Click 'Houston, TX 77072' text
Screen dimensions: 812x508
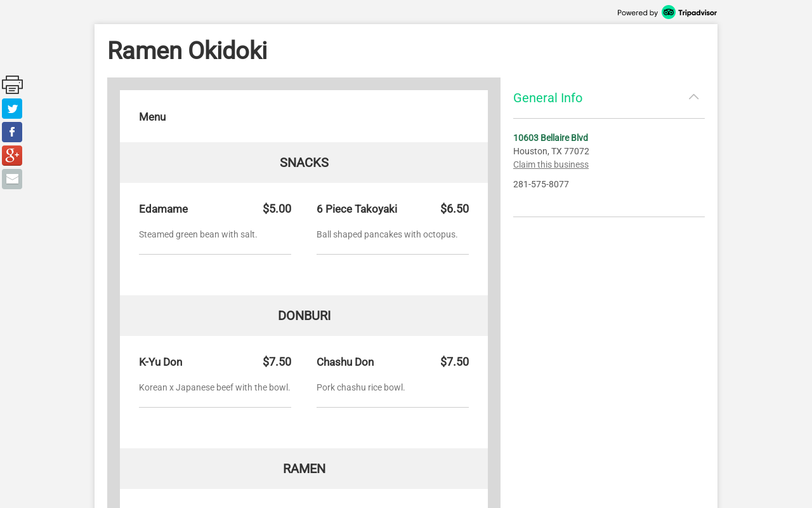pos(551,151)
